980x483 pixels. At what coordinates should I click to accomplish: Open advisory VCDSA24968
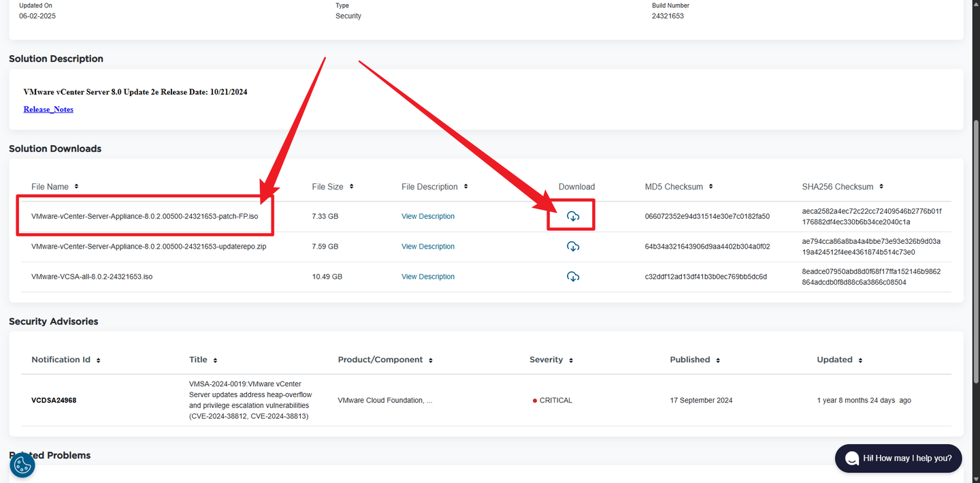(x=54, y=401)
